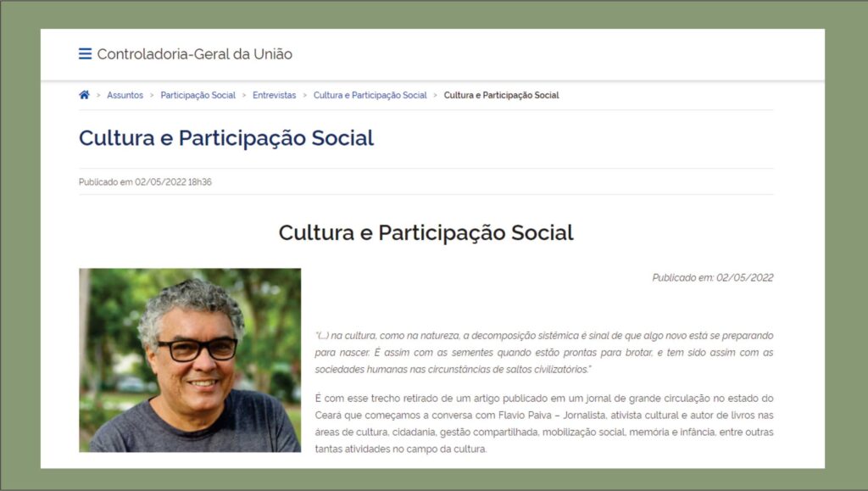Click the photo of Flavio Paiva

(190, 360)
